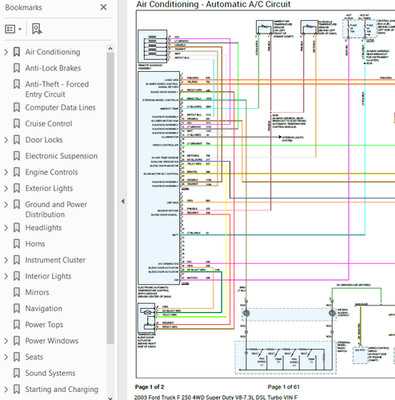Click the bookmark icon beside Navigation
The image size is (395, 400).
pos(16,308)
